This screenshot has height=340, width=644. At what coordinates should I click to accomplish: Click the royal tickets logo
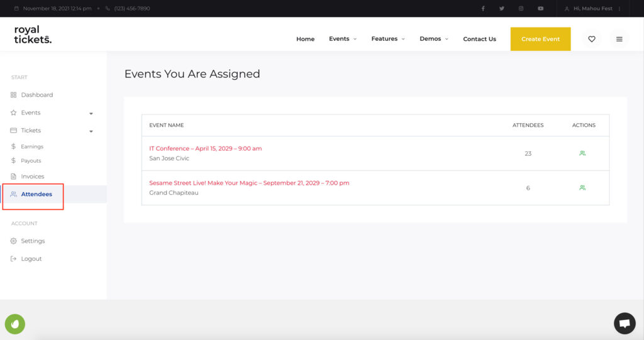click(x=33, y=35)
